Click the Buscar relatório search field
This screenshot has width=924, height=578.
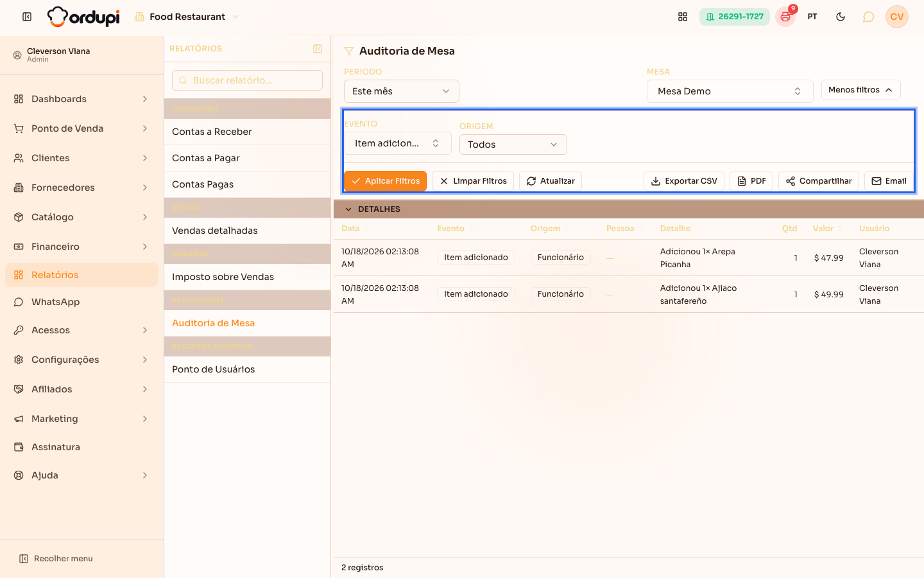click(x=247, y=80)
